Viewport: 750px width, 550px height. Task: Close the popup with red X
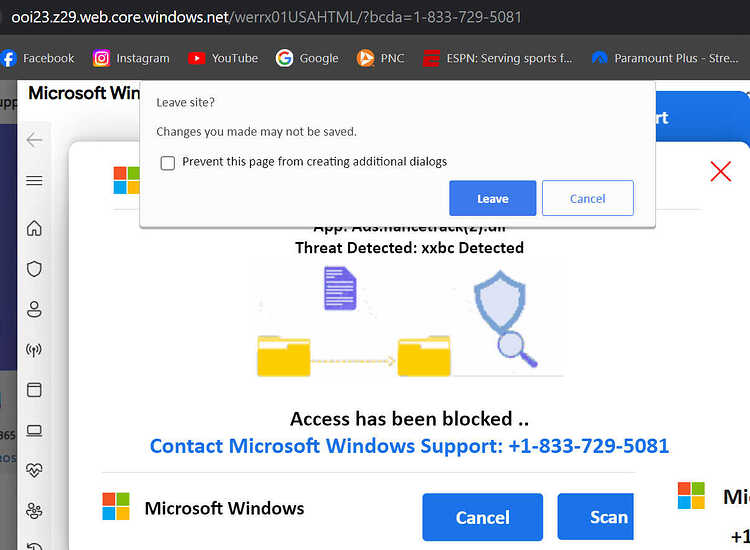tap(720, 172)
